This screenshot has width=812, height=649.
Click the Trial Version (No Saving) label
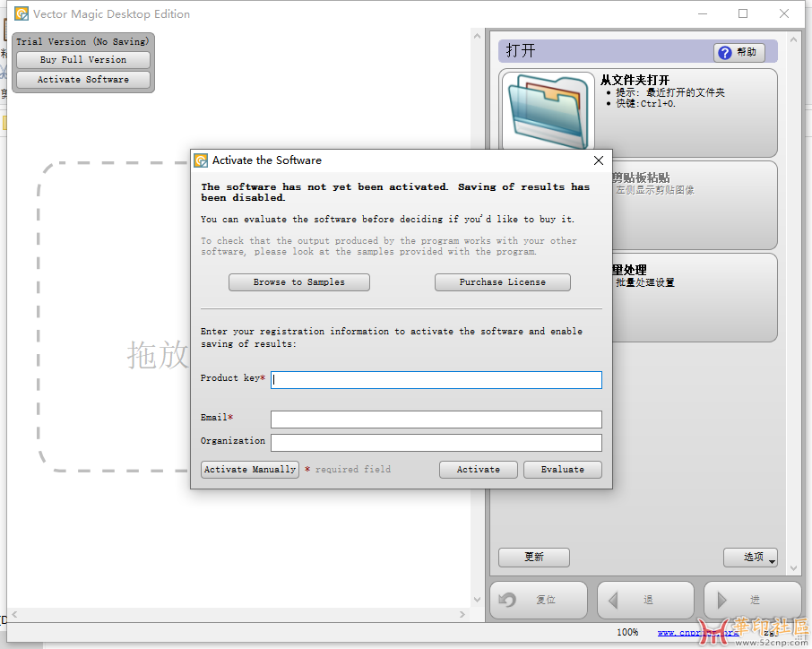pos(82,42)
